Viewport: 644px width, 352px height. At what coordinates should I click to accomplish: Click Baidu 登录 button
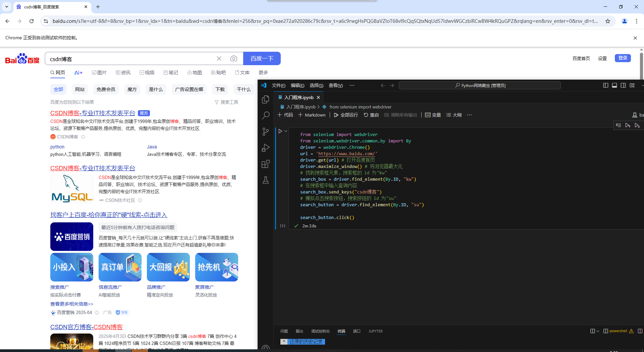pos(623,58)
